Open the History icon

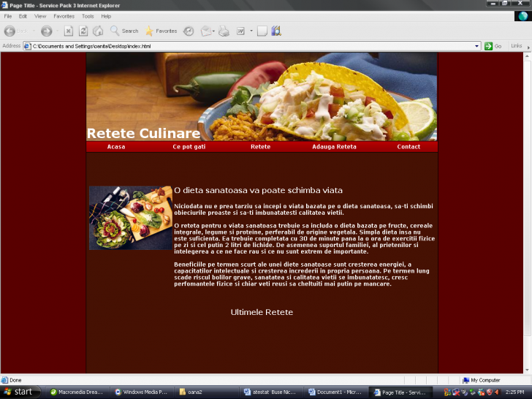click(189, 31)
